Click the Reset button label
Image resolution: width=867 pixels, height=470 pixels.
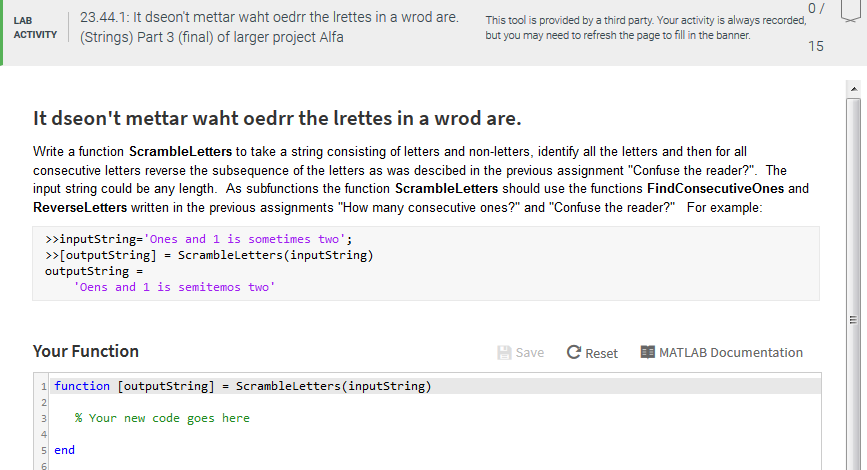601,353
